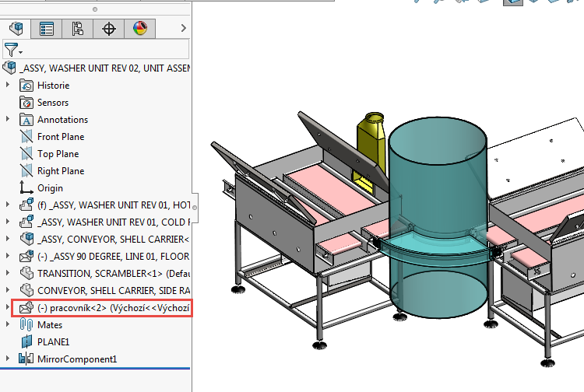Click the Top Plane icon
The width and height of the screenshot is (584, 392).
point(26,154)
